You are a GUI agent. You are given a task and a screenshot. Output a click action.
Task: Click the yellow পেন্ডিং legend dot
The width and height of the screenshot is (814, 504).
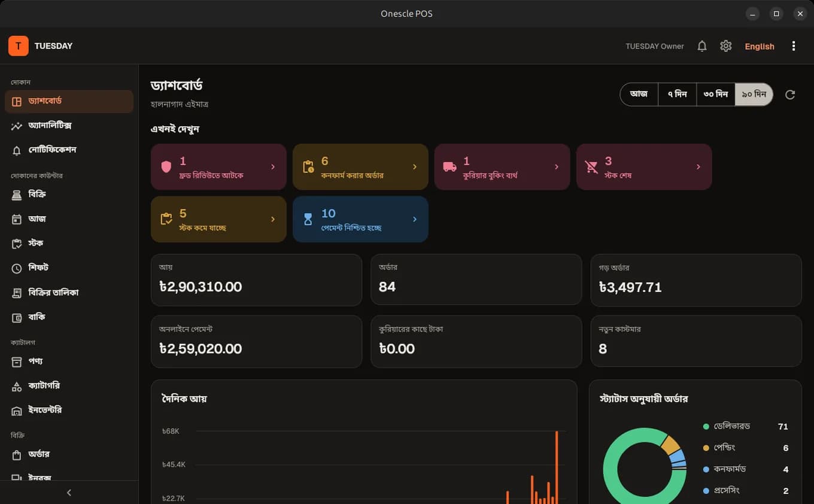coord(706,448)
